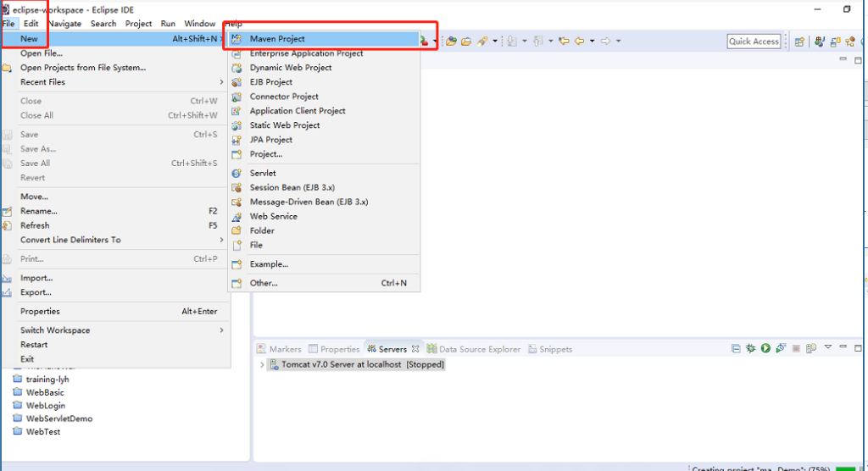Switch to the Data Source Explorer tab
Viewport: 868px width, 471px height.
click(x=474, y=349)
